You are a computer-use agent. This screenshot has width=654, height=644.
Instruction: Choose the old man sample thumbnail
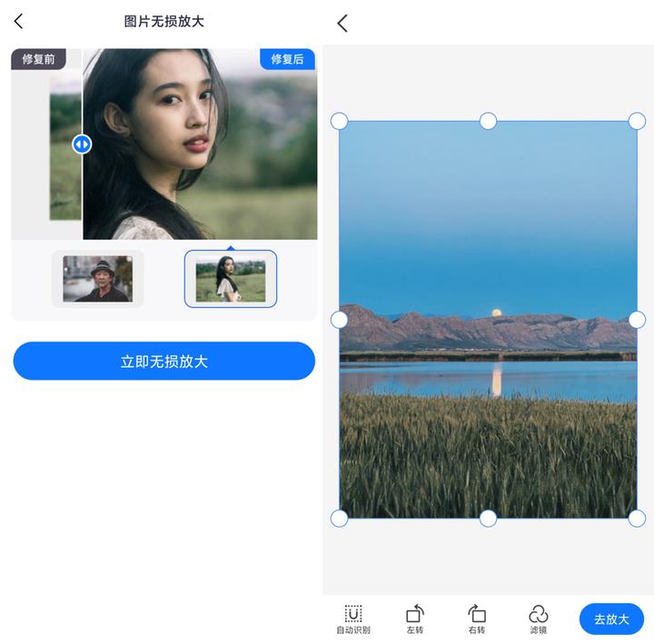click(x=97, y=279)
